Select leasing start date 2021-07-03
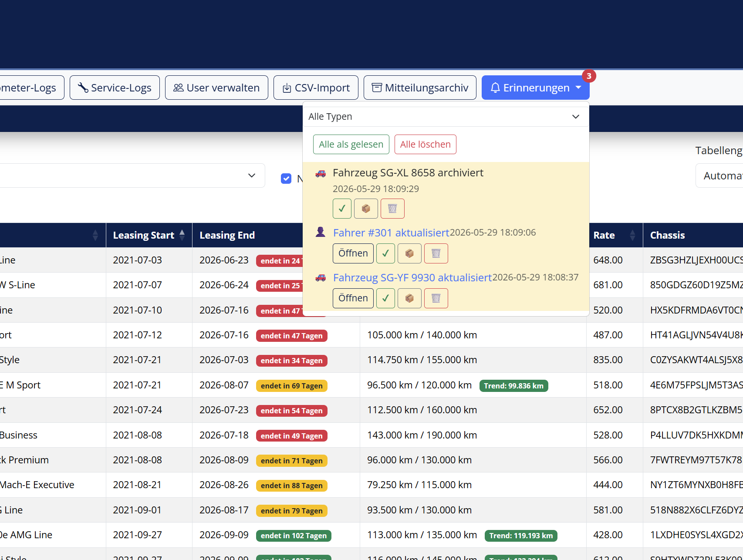The width and height of the screenshot is (743, 560). point(137,260)
